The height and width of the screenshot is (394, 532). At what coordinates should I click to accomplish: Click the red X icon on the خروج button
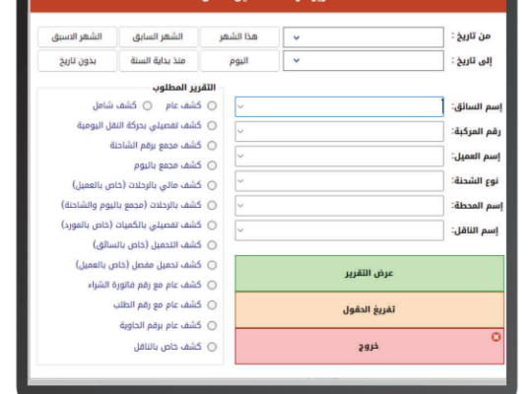tap(496, 337)
